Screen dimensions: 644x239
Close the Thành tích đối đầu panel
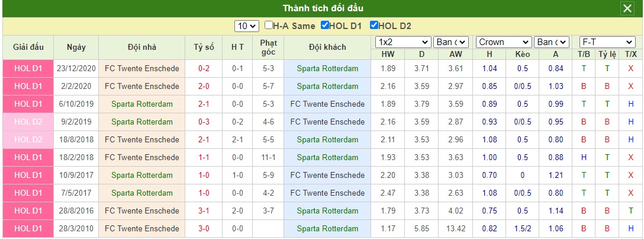[627, 9]
